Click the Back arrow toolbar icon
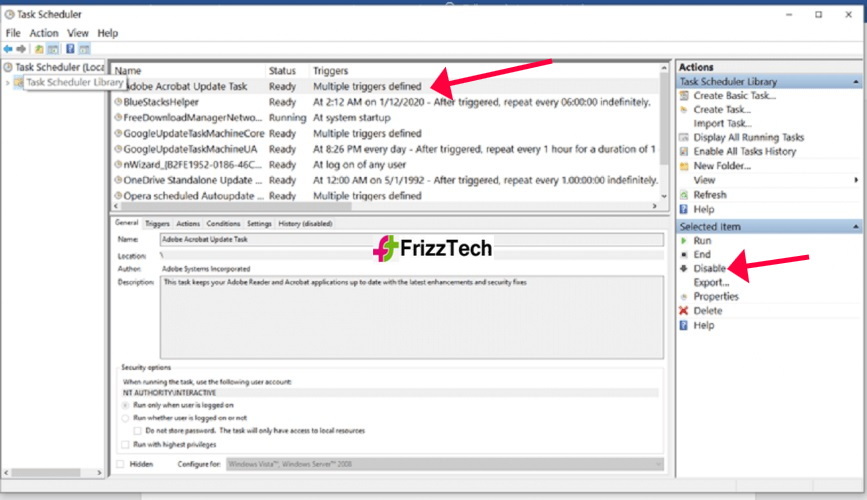867x500 pixels. (8, 49)
